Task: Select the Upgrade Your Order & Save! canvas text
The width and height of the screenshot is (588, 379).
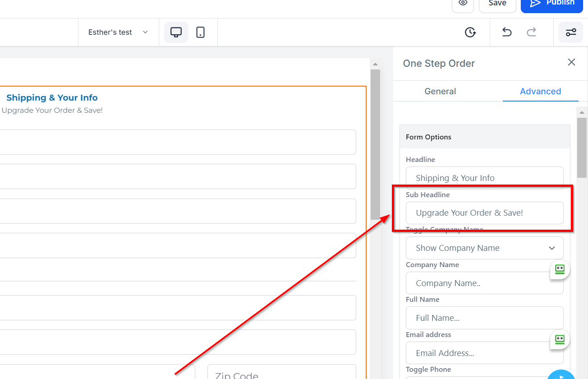Action: pos(52,111)
